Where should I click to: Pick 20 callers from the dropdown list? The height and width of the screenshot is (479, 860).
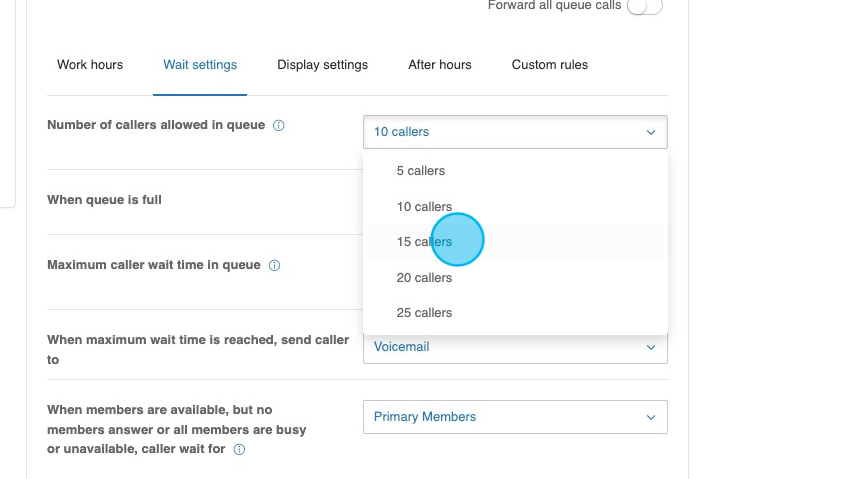point(424,278)
